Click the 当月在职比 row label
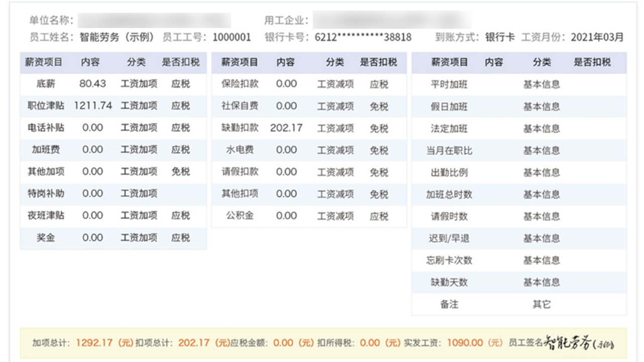 tap(449, 150)
